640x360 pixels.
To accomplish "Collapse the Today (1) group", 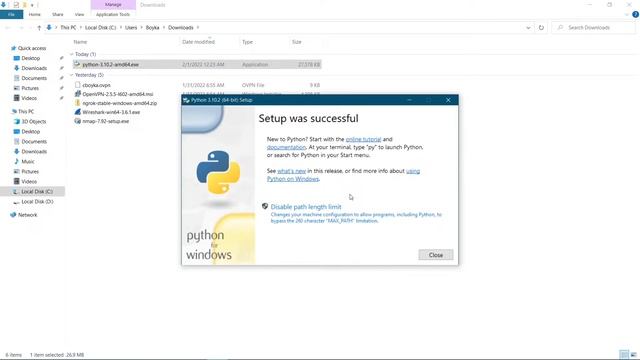I will 71,54.
